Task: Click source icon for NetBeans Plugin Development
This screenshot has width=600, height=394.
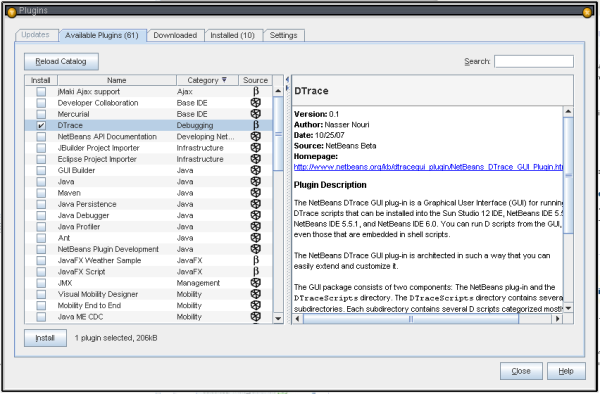Action: click(256, 249)
